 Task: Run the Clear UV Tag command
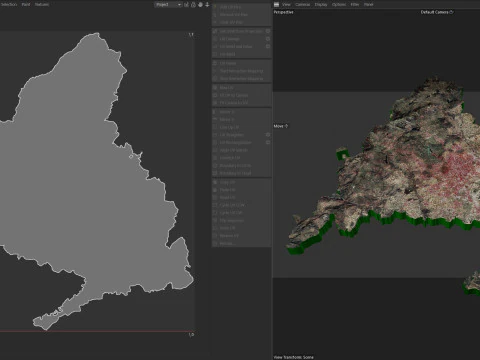[x=242, y=22]
